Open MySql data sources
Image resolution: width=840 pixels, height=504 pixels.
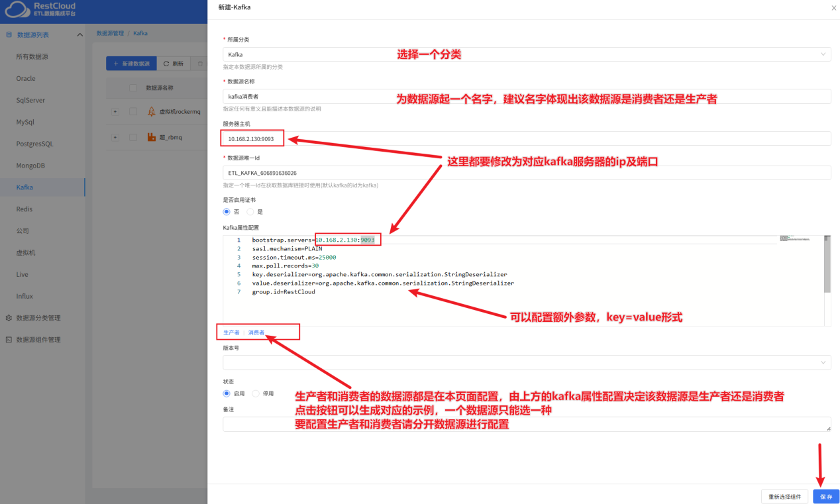(25, 122)
